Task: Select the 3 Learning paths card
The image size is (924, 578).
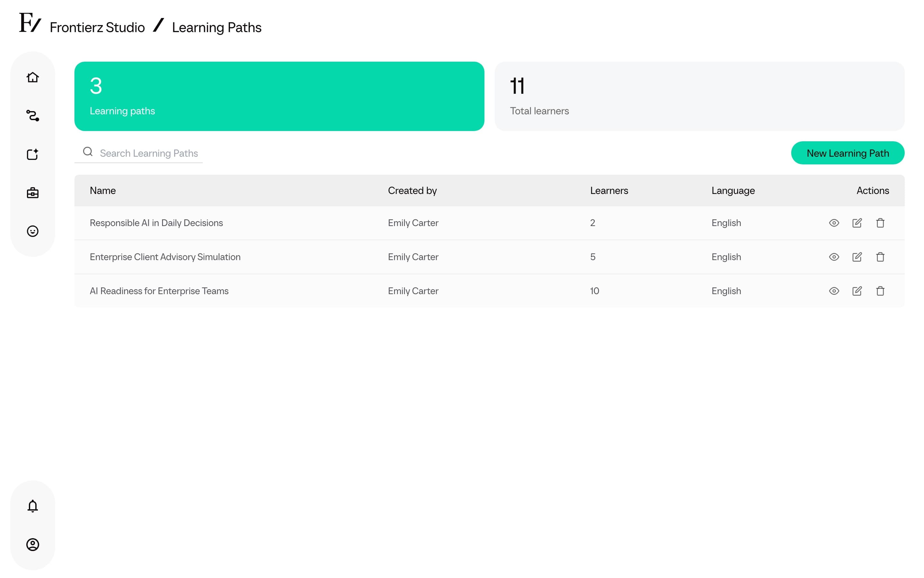Action: tap(279, 96)
